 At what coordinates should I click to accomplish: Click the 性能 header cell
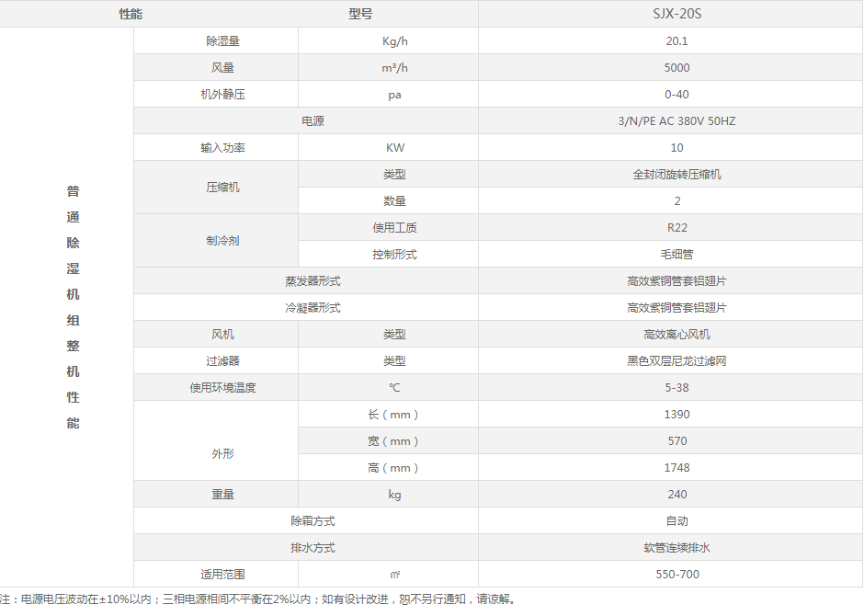(x=131, y=15)
